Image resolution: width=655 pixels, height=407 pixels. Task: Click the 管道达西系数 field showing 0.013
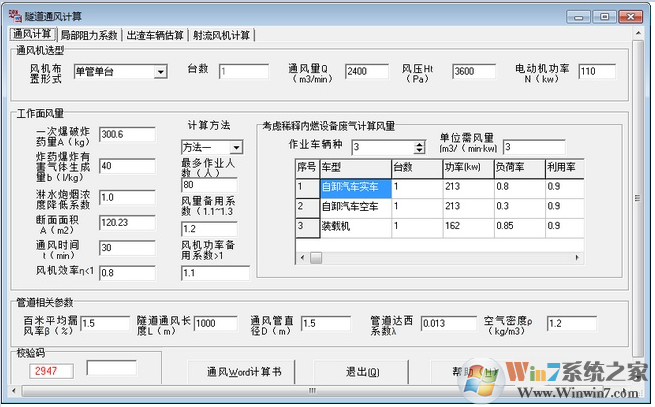point(449,323)
